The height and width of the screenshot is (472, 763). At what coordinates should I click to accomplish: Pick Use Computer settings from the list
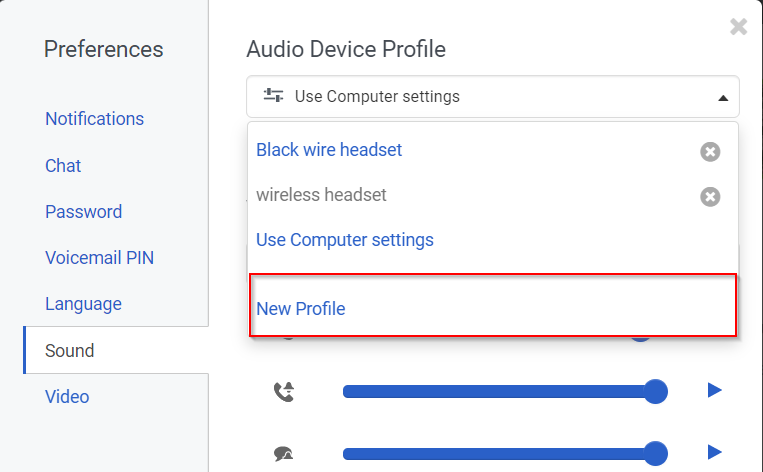[345, 240]
